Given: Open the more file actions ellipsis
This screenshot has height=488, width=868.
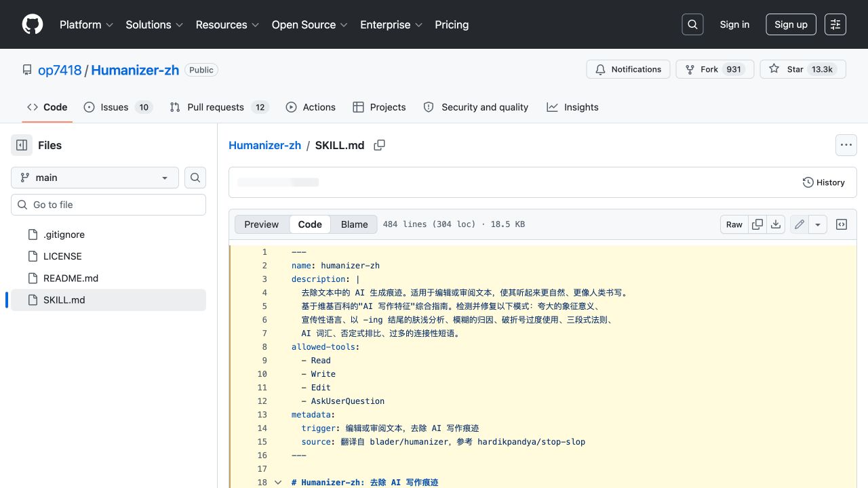Looking at the screenshot, I should 846,145.
